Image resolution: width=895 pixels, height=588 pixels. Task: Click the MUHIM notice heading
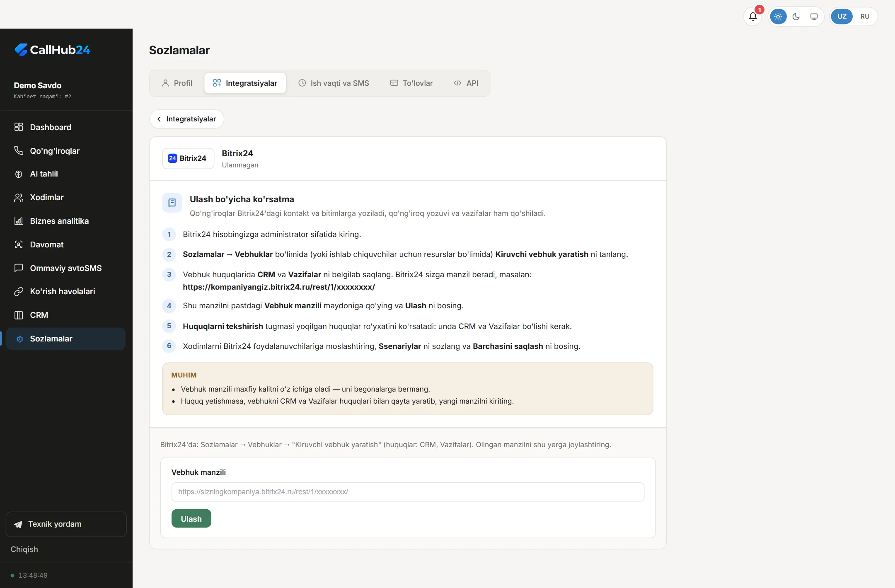pos(184,375)
